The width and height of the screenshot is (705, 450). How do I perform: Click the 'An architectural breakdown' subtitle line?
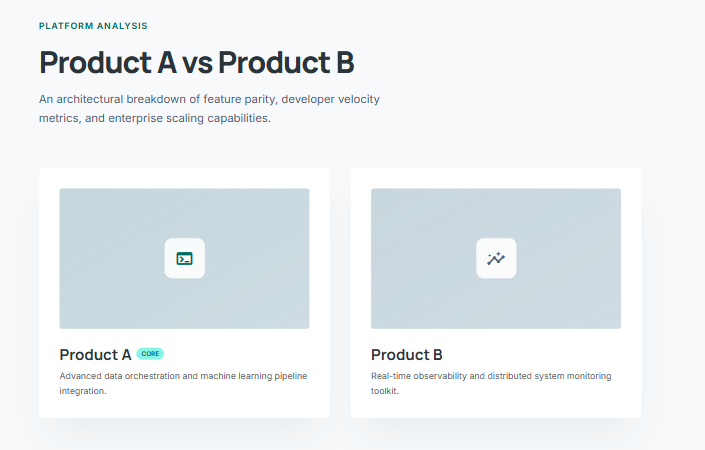pyautogui.click(x=209, y=99)
